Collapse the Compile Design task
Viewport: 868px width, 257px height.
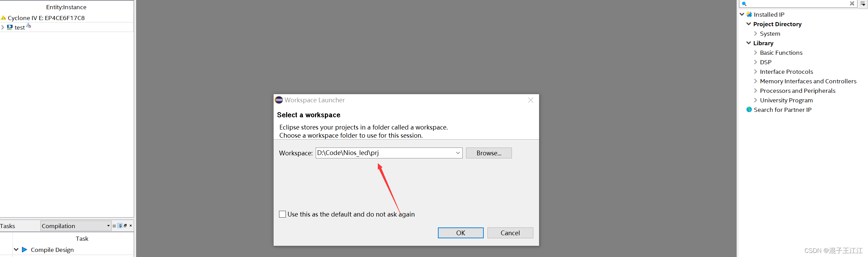tap(16, 250)
